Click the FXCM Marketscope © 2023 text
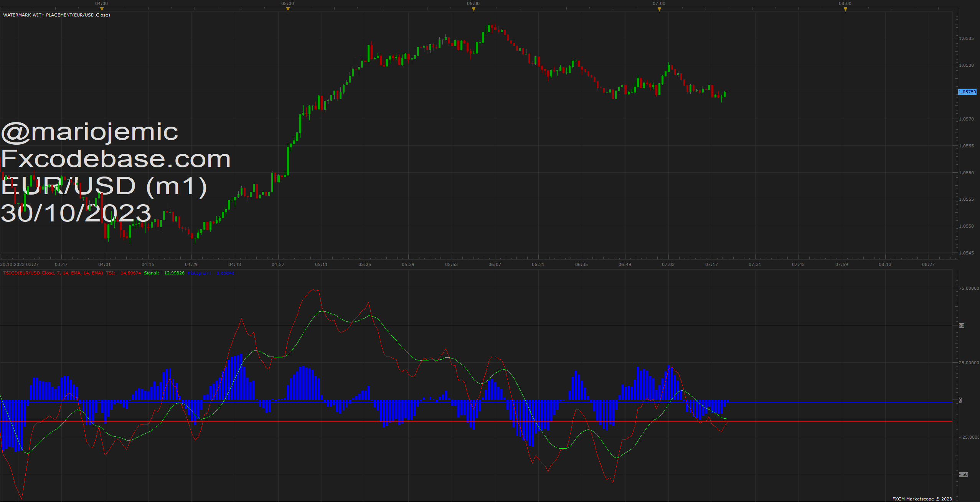This screenshot has width=980, height=502. click(x=922, y=499)
